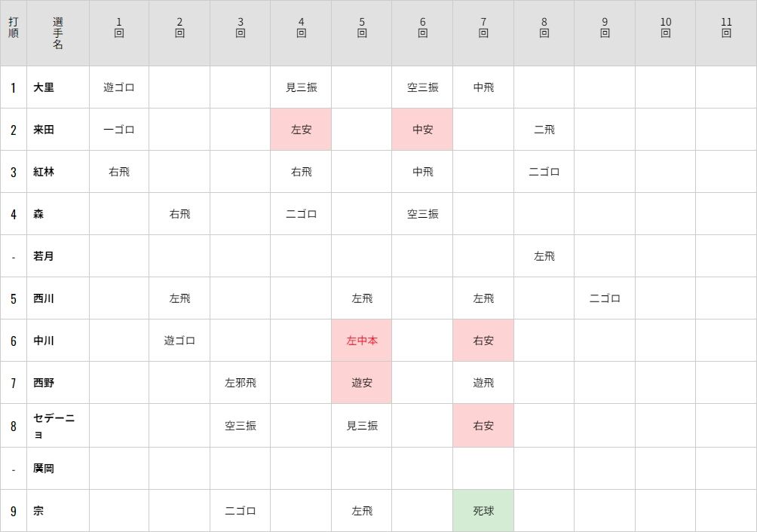Viewport: 757px width, 532px height.
Task: Open player 来田's name
Action: [x=44, y=130]
